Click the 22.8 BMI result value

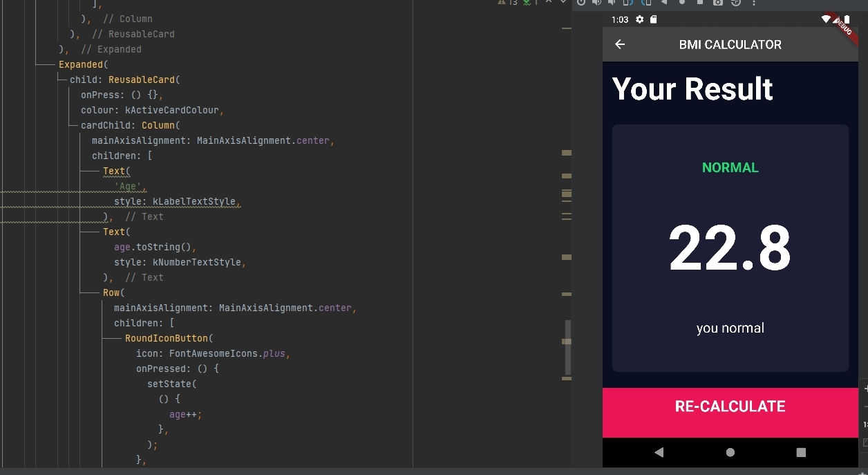pyautogui.click(x=730, y=248)
